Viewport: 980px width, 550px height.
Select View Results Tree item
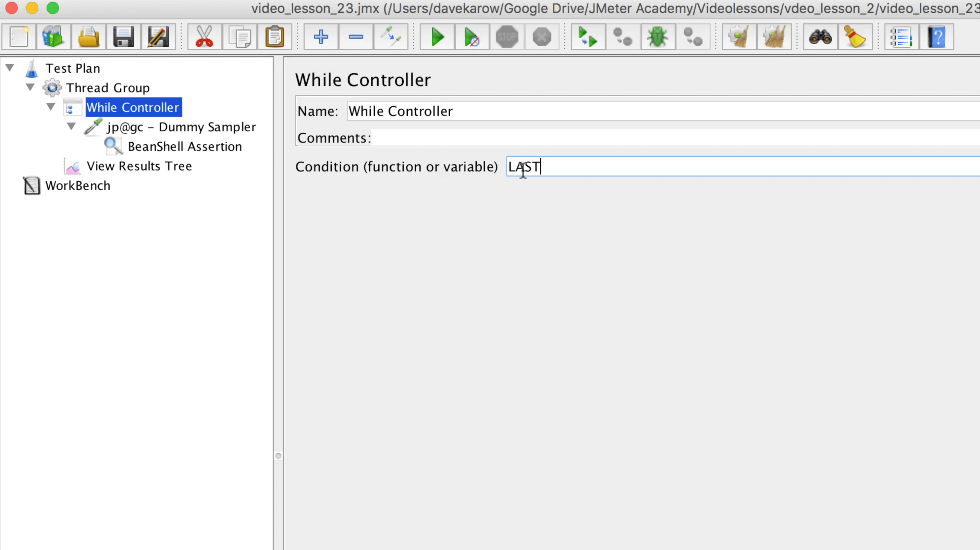(x=139, y=166)
